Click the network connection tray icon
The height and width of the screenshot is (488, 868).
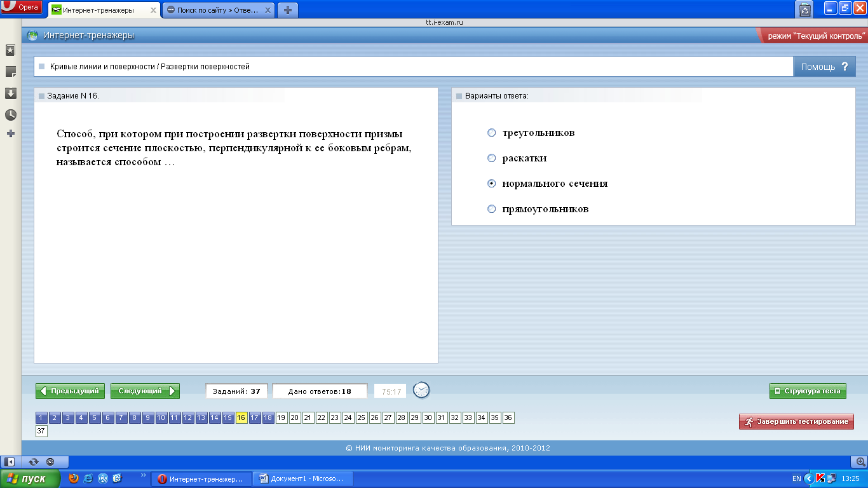(831, 478)
